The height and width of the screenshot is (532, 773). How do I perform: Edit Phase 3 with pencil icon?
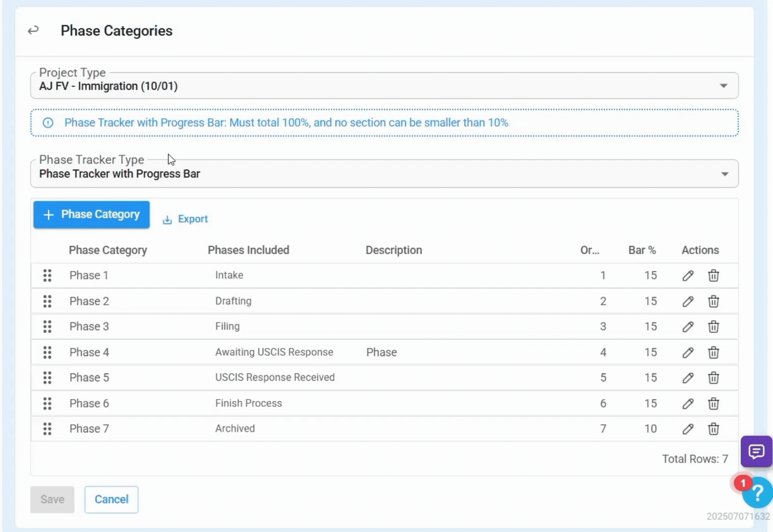(688, 327)
